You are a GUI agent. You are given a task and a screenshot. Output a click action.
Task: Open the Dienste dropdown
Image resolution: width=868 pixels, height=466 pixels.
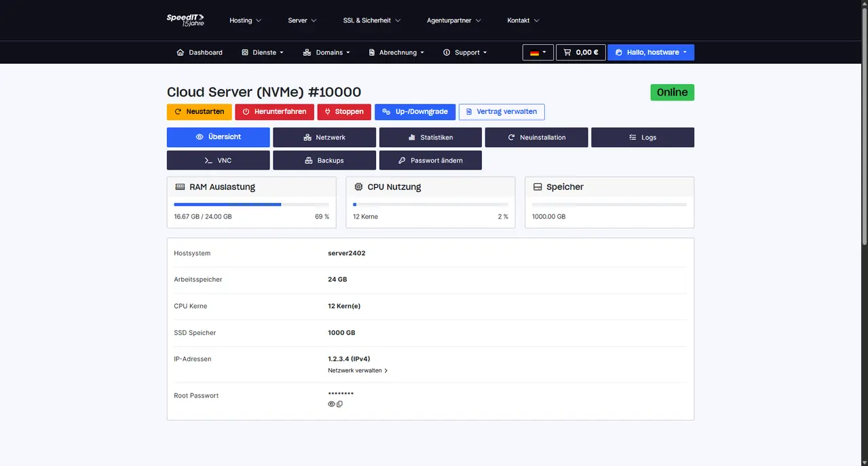tap(263, 52)
